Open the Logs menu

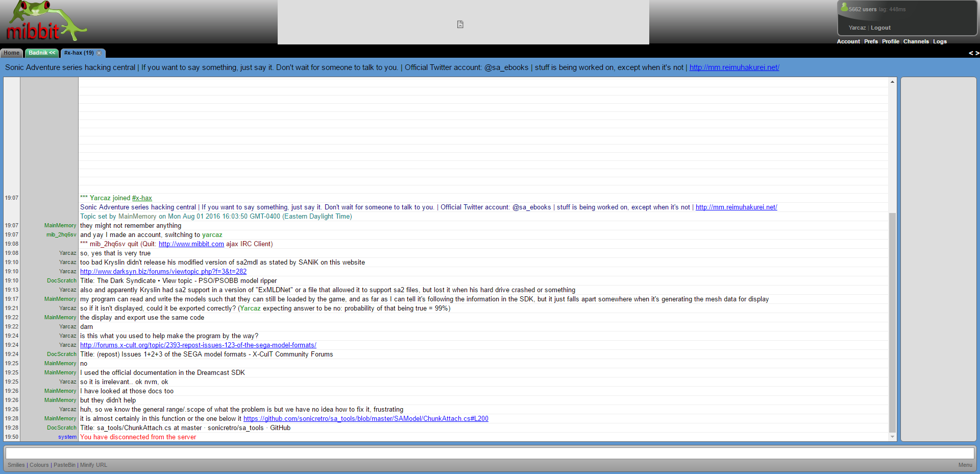940,41
